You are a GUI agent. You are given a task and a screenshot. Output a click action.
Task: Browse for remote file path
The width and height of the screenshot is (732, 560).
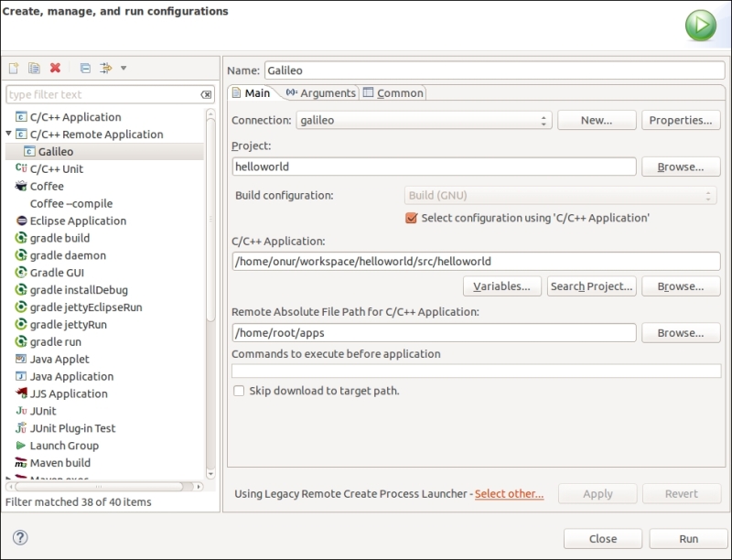[x=681, y=333]
